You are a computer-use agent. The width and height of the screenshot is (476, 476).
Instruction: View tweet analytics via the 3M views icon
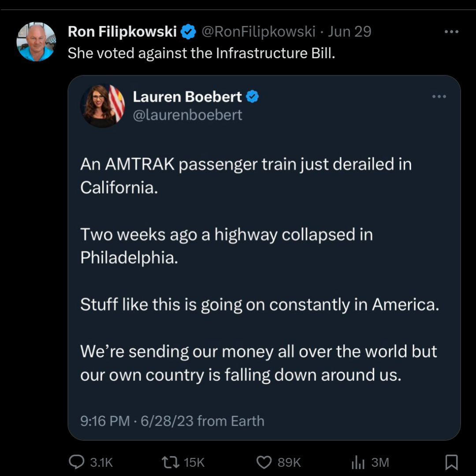pos(358,462)
